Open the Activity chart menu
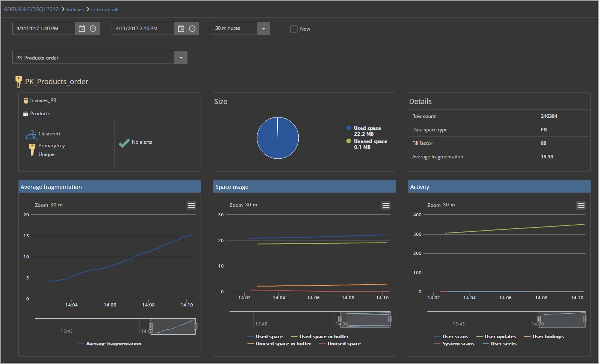This screenshot has height=364, width=599. [x=580, y=205]
